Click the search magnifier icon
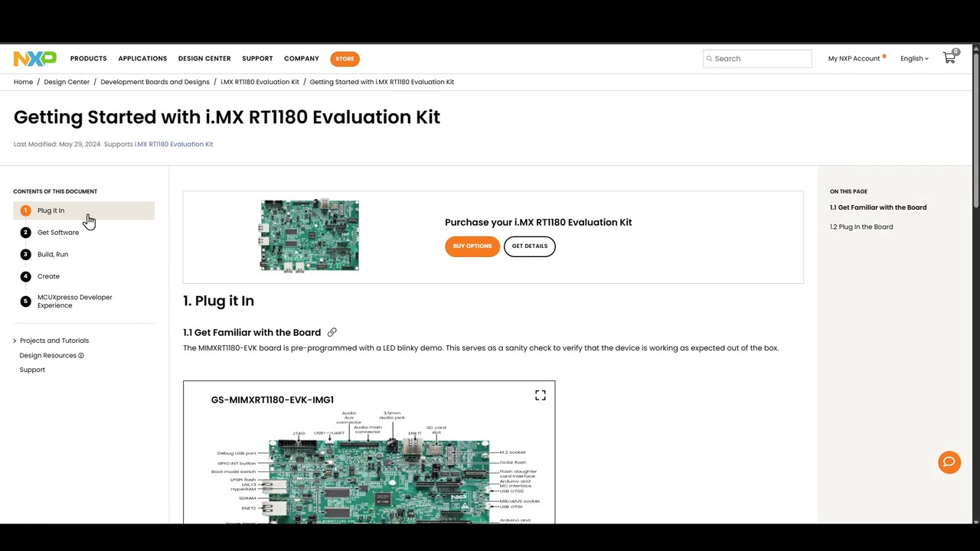The image size is (980, 551). pyautogui.click(x=709, y=58)
